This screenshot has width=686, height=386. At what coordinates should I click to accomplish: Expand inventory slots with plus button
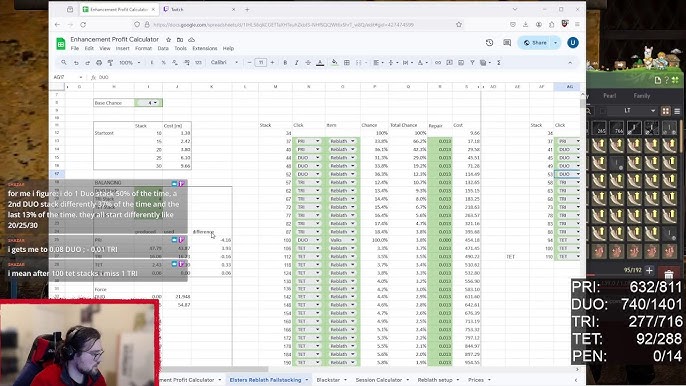coord(649,270)
